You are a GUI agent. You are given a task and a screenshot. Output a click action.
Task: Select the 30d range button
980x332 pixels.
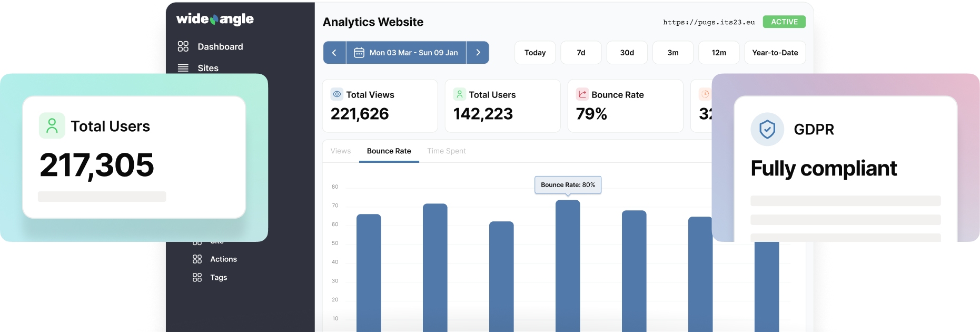(627, 53)
